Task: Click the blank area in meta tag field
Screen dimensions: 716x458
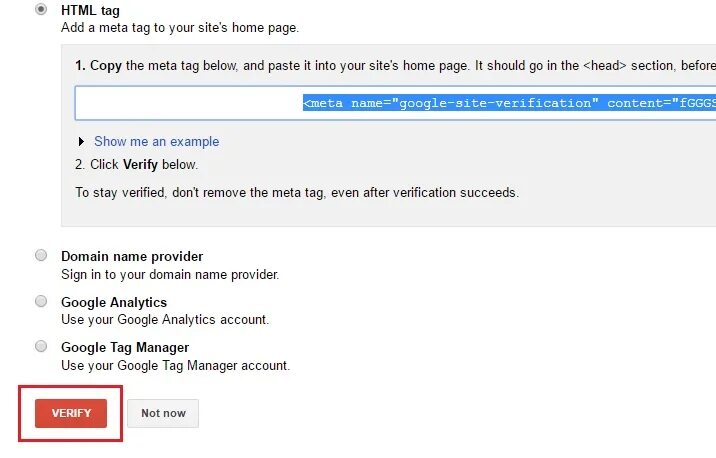Action: click(x=188, y=104)
